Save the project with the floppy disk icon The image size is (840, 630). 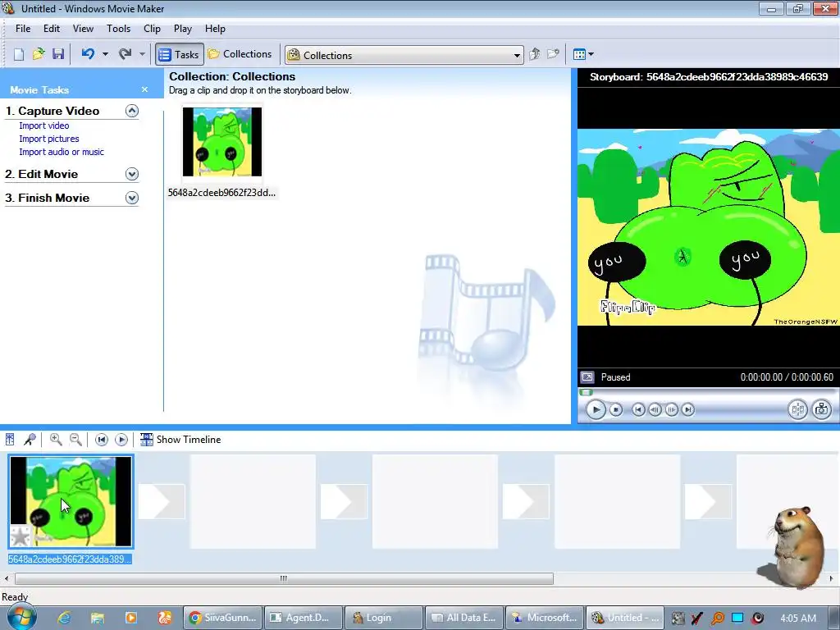pos(58,54)
